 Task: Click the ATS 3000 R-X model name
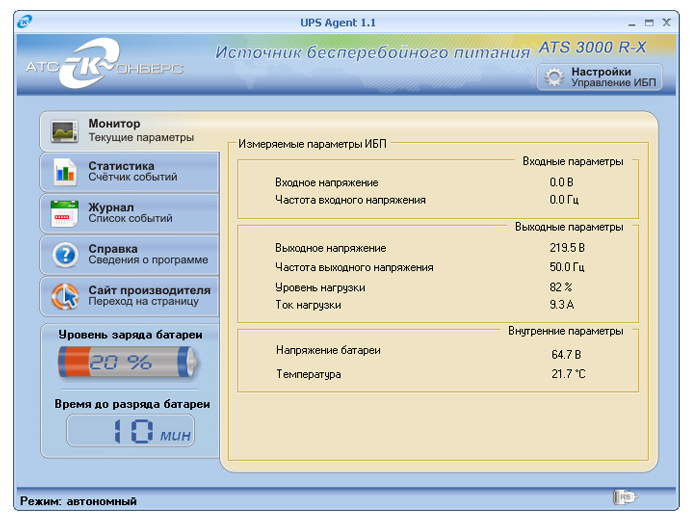pyautogui.click(x=593, y=47)
